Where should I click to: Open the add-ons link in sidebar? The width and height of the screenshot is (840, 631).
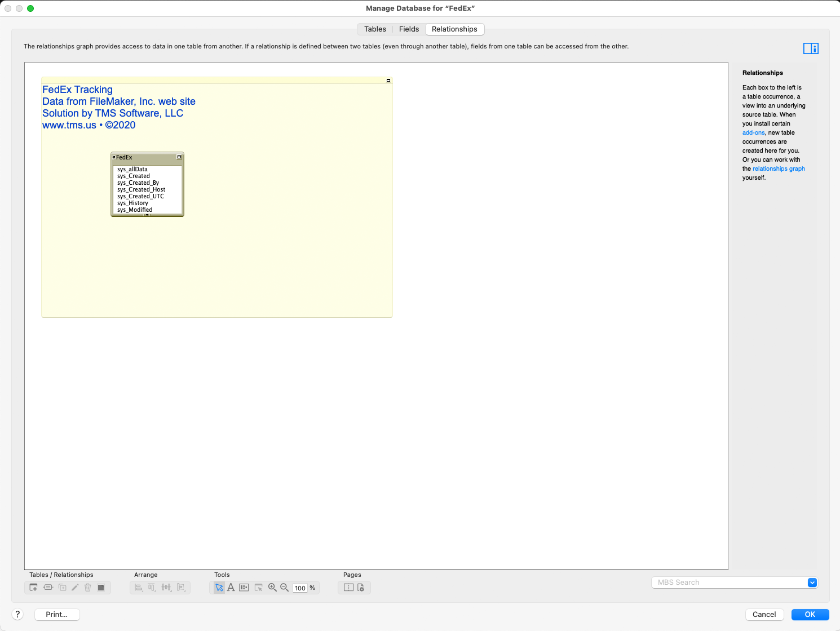[753, 133]
